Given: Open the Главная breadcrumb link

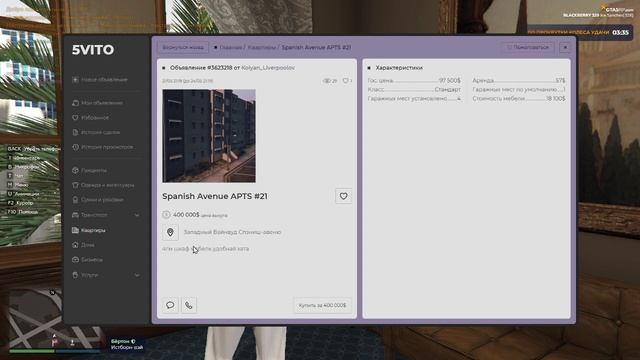Looking at the screenshot, I should coord(231,47).
